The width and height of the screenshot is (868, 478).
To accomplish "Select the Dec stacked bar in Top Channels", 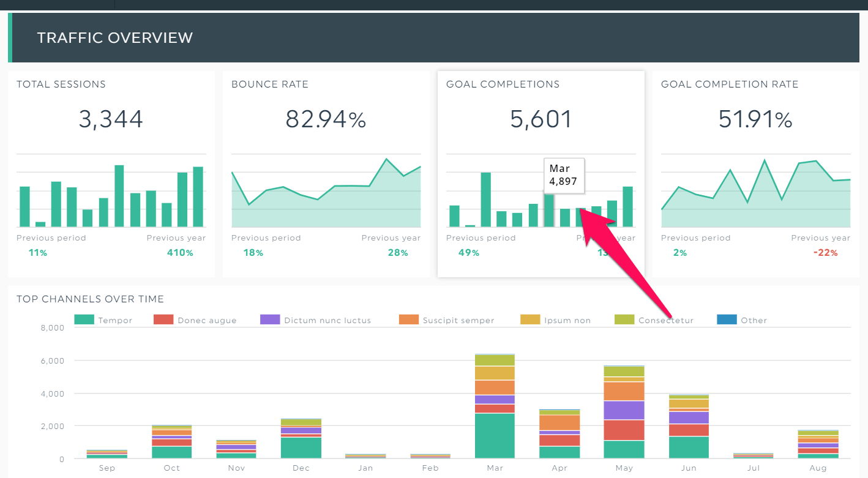I will (301, 438).
